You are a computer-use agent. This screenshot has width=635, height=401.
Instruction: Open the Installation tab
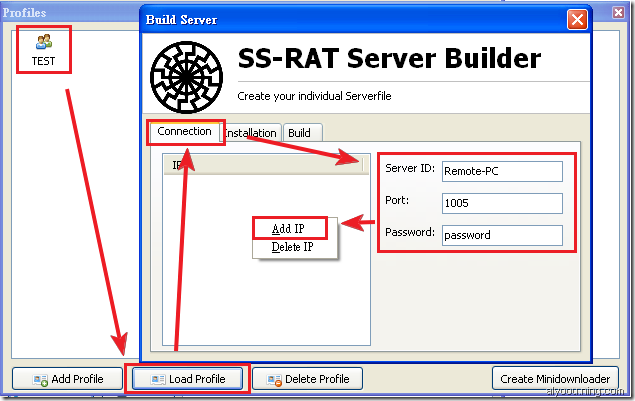(x=250, y=133)
